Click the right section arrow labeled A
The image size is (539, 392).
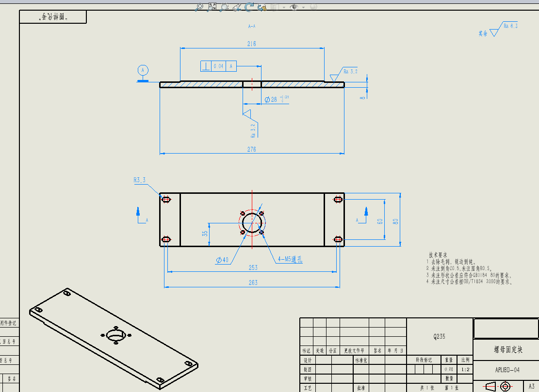[x=362, y=216]
